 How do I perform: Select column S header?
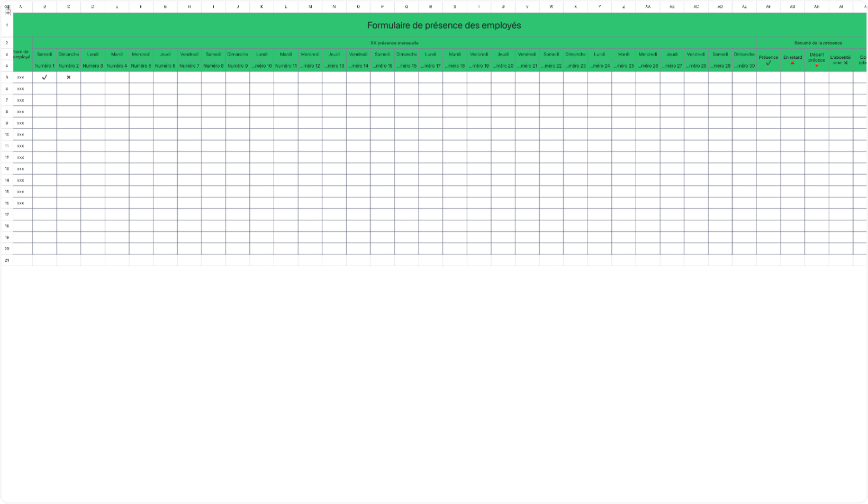pos(455,7)
